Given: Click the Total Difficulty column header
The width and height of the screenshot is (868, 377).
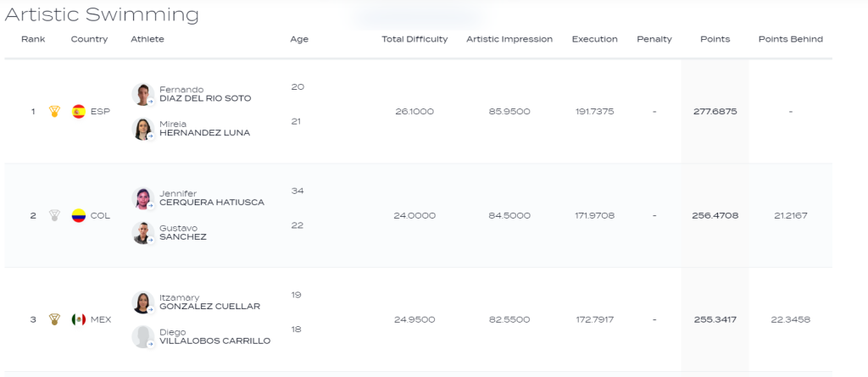Looking at the screenshot, I should point(415,39).
